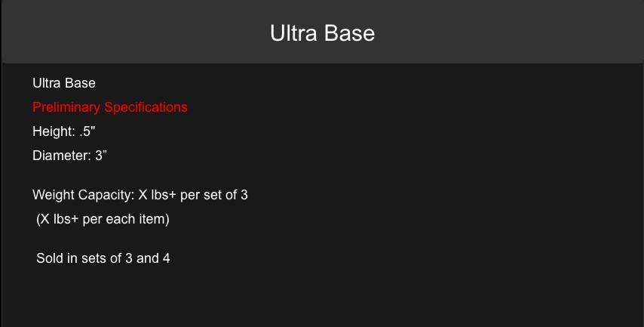Click the word "Base" in the header
Image resolution: width=644 pixels, height=327 pixels.
click(x=350, y=33)
